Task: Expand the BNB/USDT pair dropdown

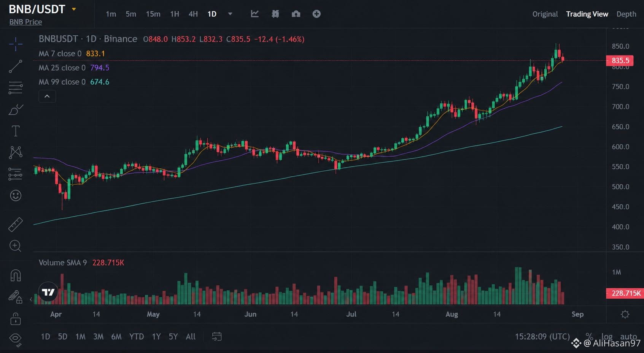Action: tap(74, 9)
